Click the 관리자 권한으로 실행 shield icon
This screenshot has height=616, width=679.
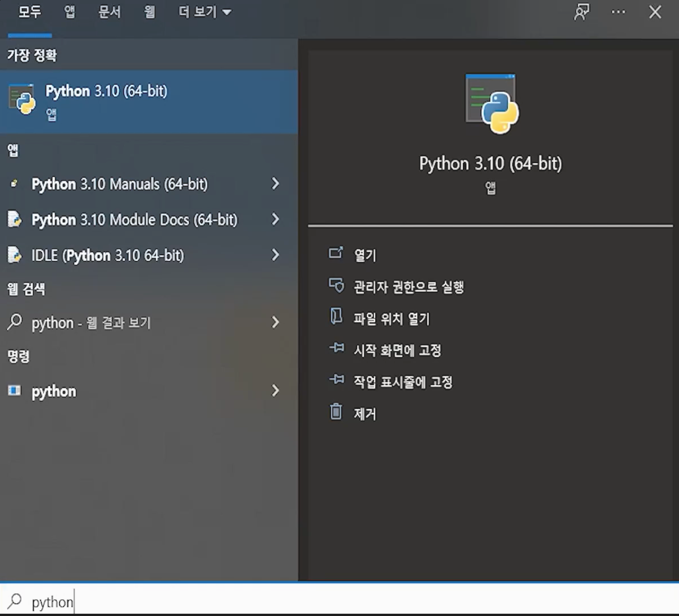(x=336, y=286)
